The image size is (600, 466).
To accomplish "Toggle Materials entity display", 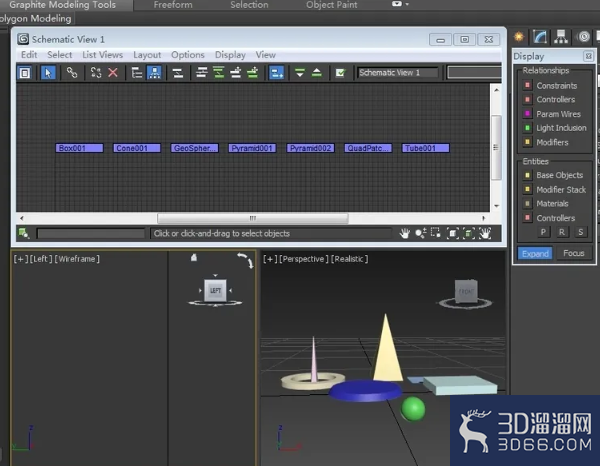I will click(527, 204).
